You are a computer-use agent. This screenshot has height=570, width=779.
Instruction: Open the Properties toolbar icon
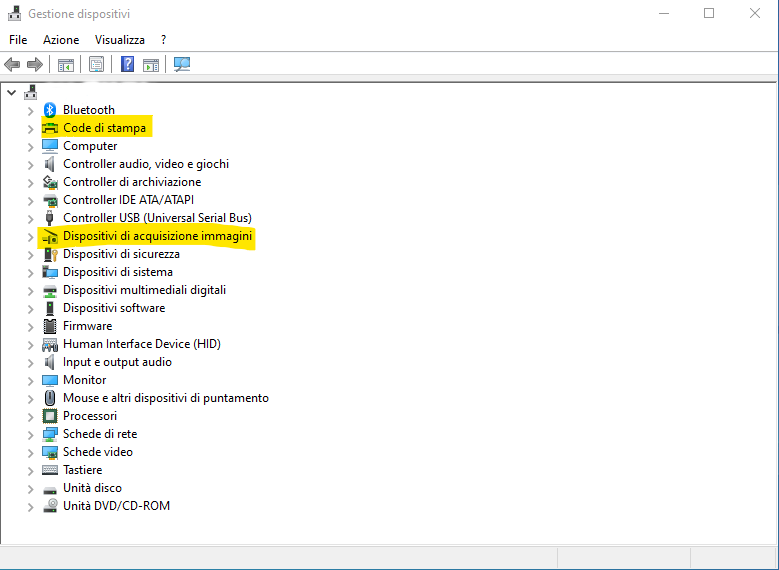click(96, 64)
